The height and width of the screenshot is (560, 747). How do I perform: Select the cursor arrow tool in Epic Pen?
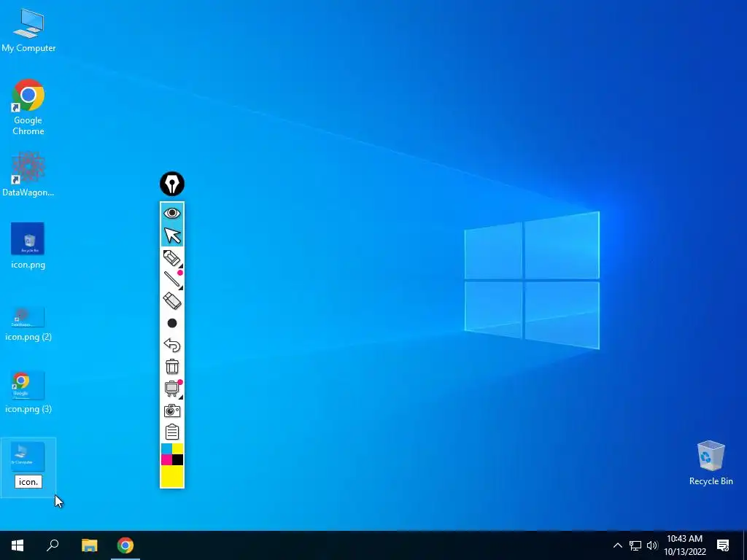click(172, 236)
